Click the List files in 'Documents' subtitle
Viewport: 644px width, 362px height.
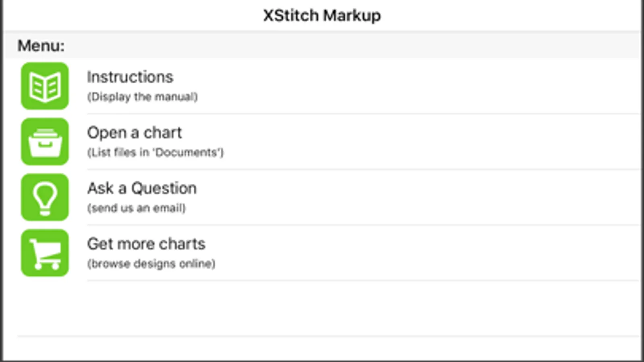[155, 152]
